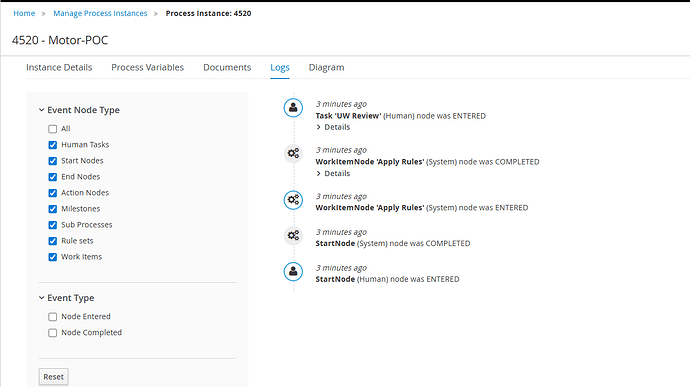This screenshot has height=387, width=690.
Task: Open the Instance Details tab
Action: point(59,67)
